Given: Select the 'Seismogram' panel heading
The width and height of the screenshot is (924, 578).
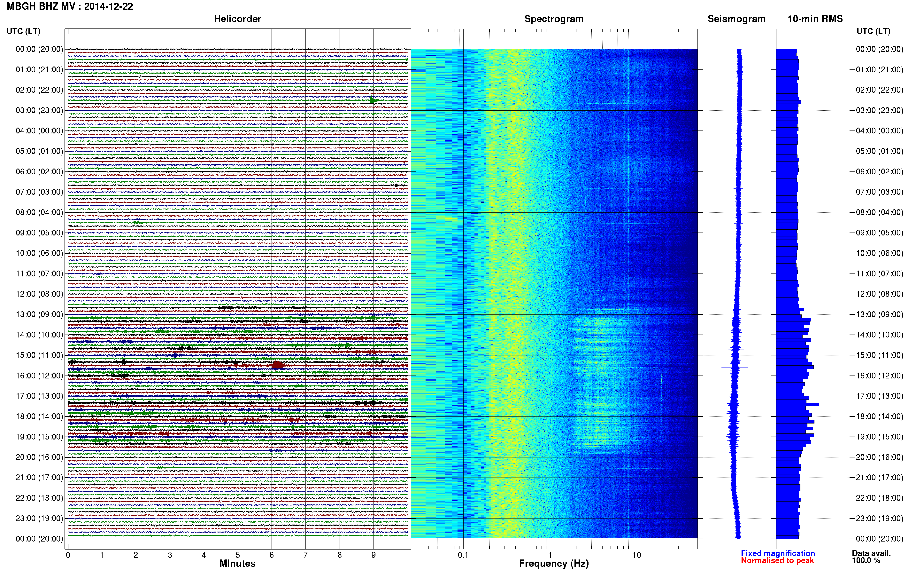Looking at the screenshot, I should 736,19.
